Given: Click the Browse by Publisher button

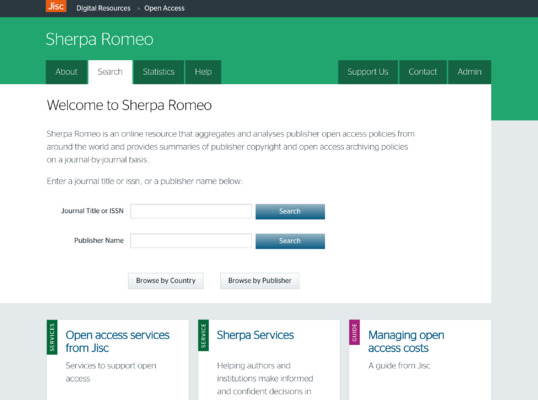Looking at the screenshot, I should pyautogui.click(x=260, y=281).
